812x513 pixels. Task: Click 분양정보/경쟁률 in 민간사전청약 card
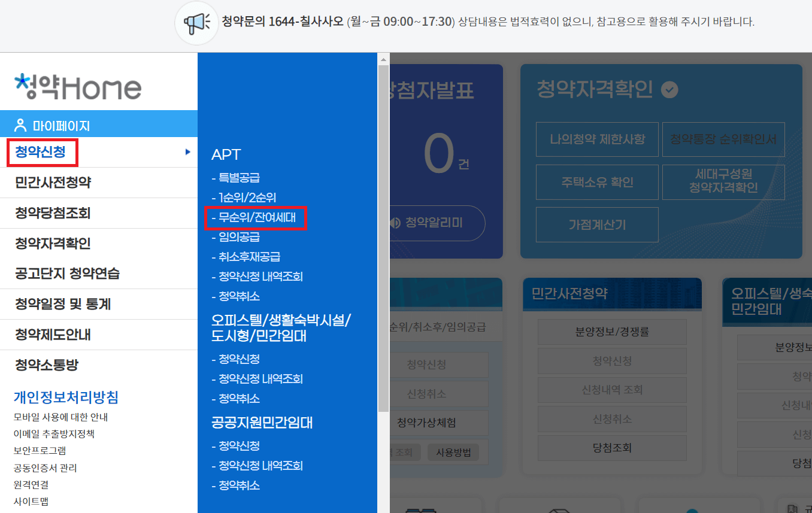pyautogui.click(x=612, y=332)
